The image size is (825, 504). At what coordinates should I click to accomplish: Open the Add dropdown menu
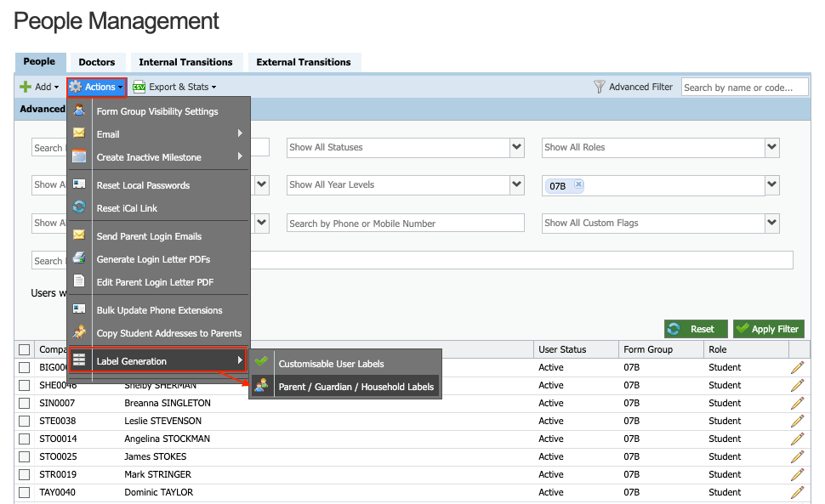tap(39, 87)
